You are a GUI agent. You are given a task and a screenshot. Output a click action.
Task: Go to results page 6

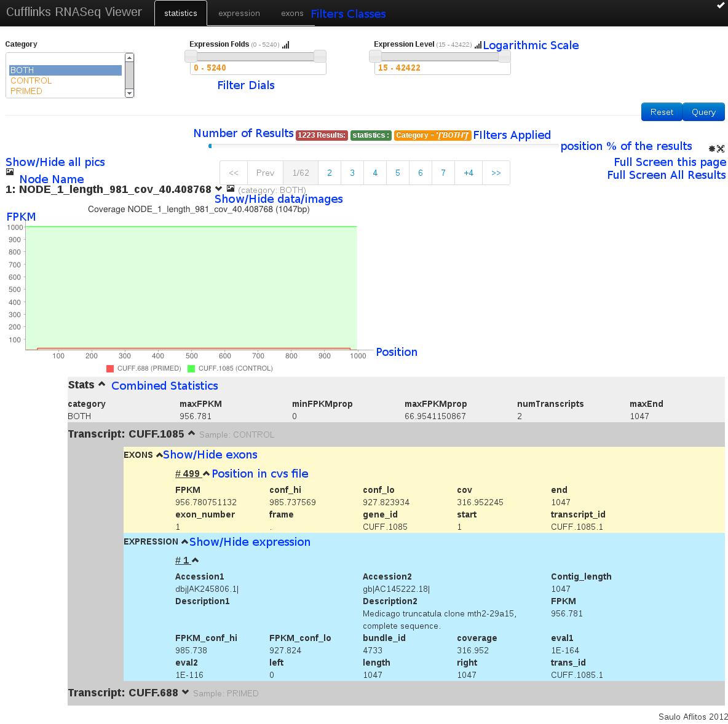[x=420, y=173]
